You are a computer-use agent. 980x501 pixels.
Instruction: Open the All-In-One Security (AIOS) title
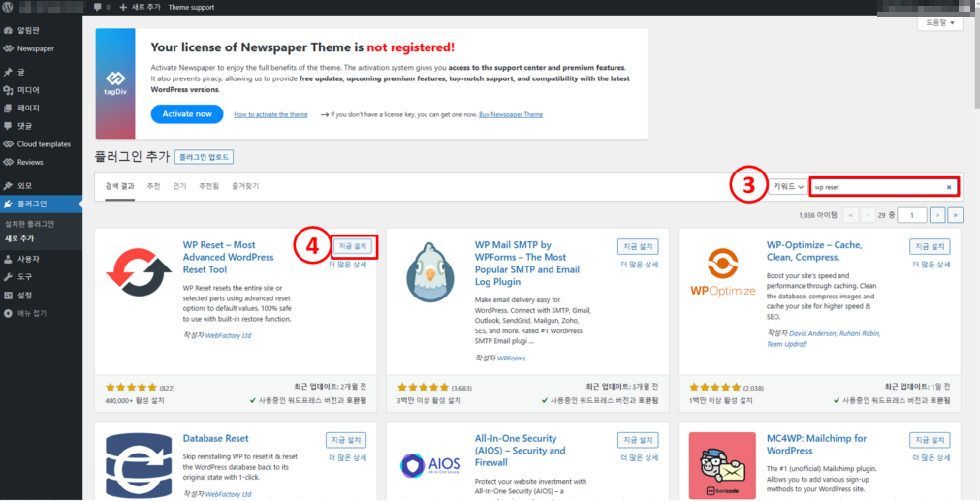[x=520, y=451]
